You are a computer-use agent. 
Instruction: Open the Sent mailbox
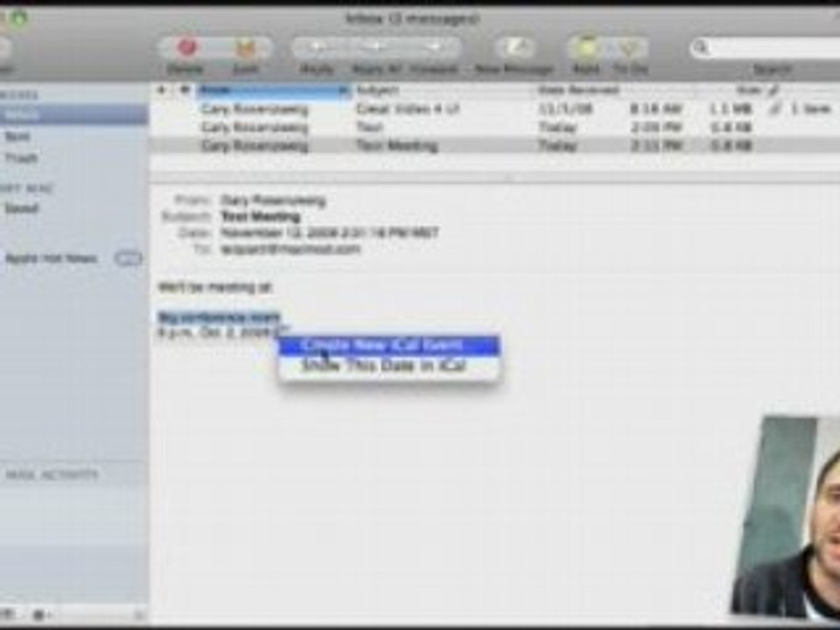pos(17,136)
